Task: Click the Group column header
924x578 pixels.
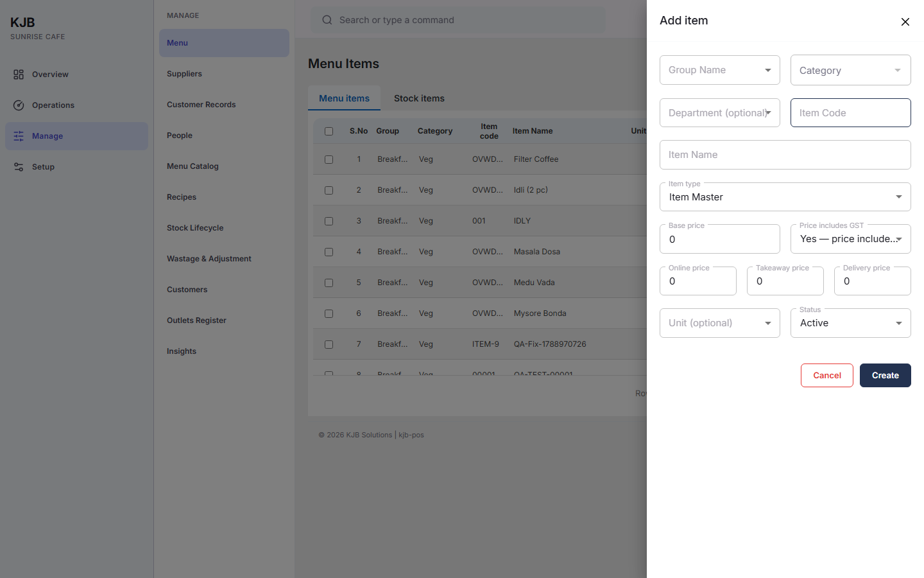Action: pyautogui.click(x=388, y=131)
